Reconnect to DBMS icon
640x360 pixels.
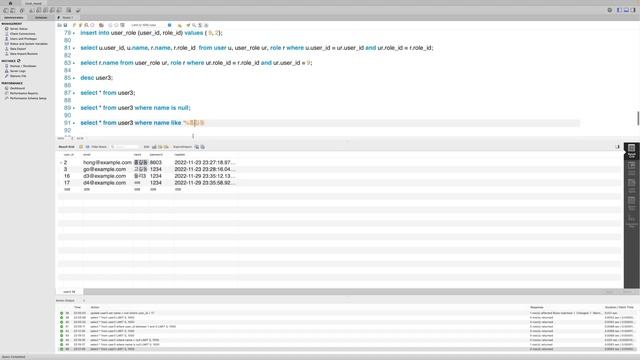coord(78,10)
